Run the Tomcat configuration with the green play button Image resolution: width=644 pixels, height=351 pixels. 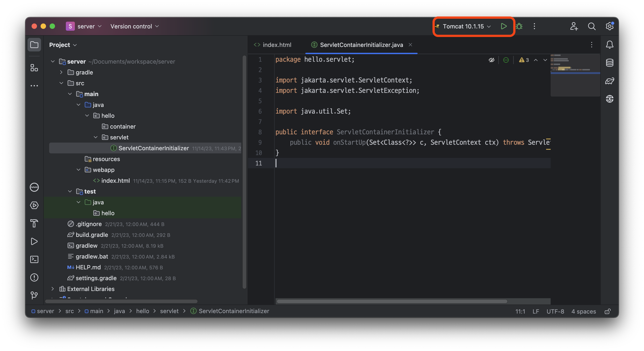[x=504, y=26]
